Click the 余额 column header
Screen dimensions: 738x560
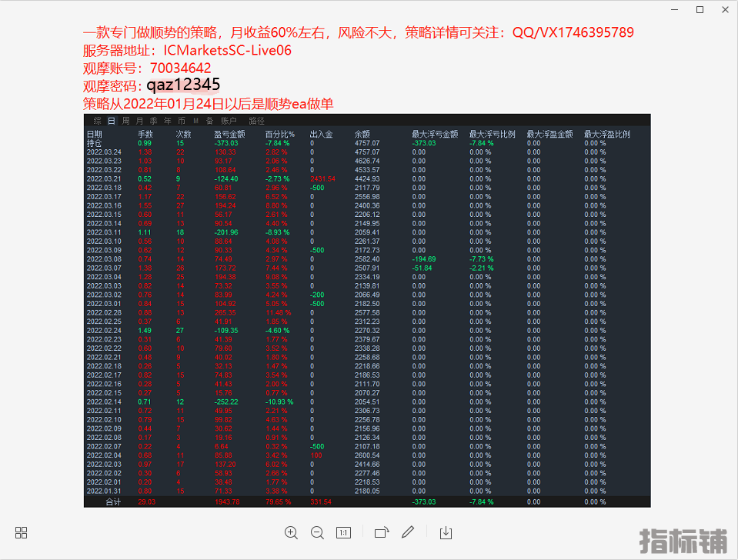point(362,134)
